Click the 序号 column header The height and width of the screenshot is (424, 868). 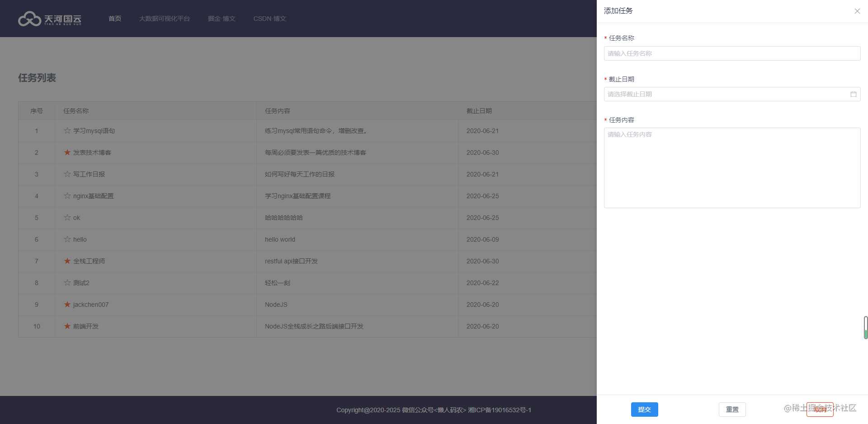click(37, 111)
